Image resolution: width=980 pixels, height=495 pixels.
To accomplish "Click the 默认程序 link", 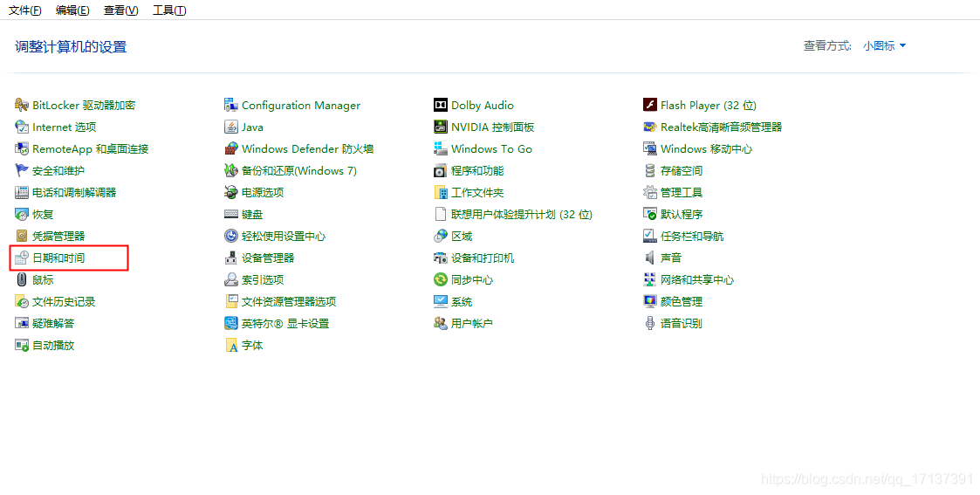I will click(682, 215).
